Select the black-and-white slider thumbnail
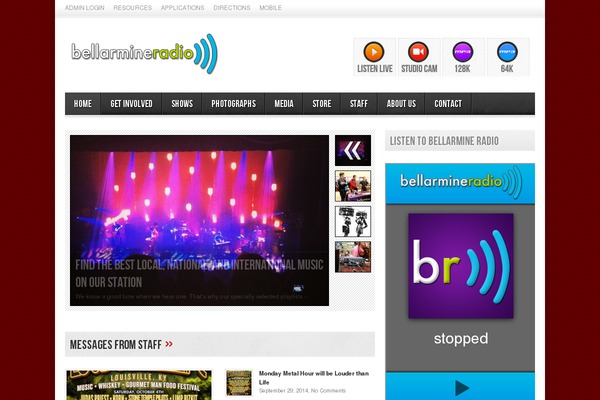The width and height of the screenshot is (600, 400). (x=353, y=221)
